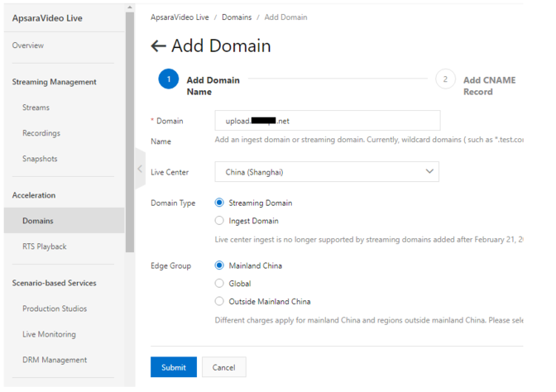The image size is (556, 392).
Task: Select the Streaming Domain radio option
Action: pyautogui.click(x=219, y=203)
